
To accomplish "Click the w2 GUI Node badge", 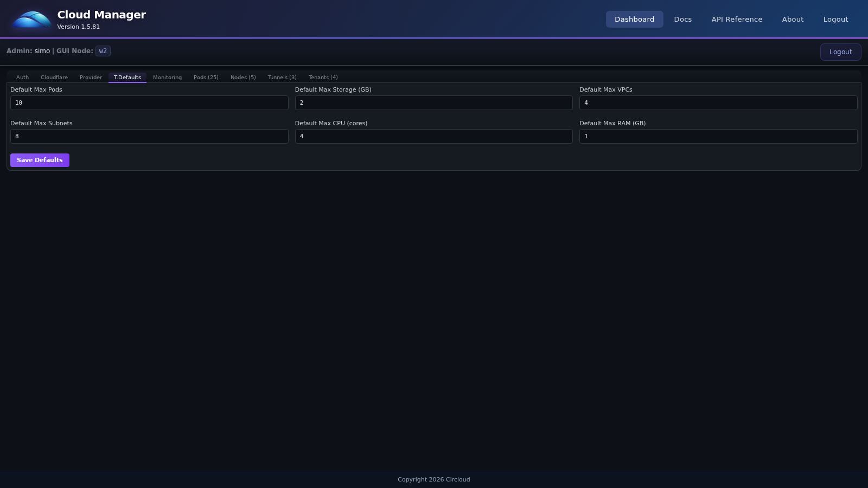I will click(103, 50).
